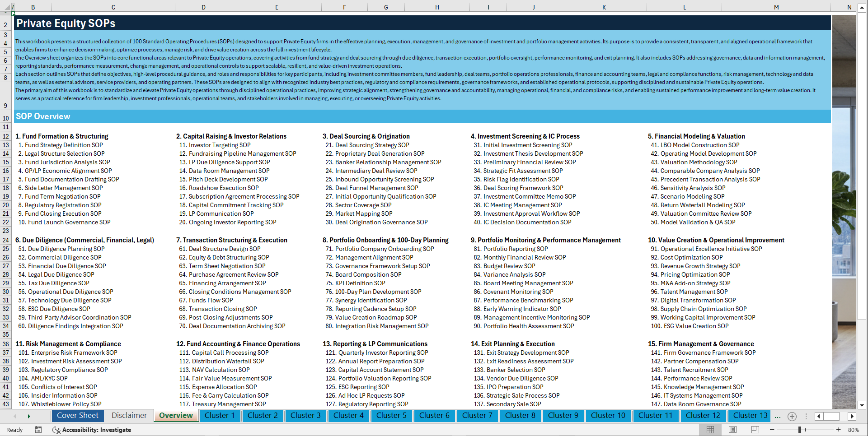Viewport: 868px width, 436px height.
Task: Open the Cluster 13 sheet
Action: coord(749,416)
